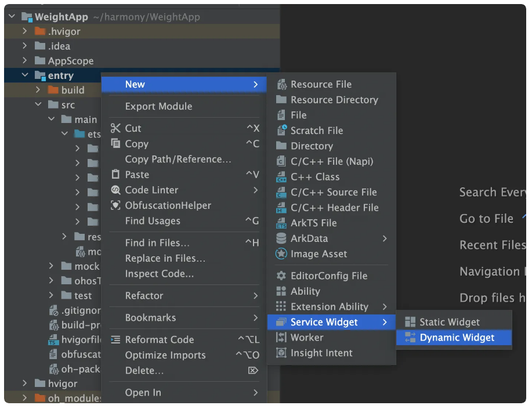Collapse the entry module tree node

tap(25, 75)
